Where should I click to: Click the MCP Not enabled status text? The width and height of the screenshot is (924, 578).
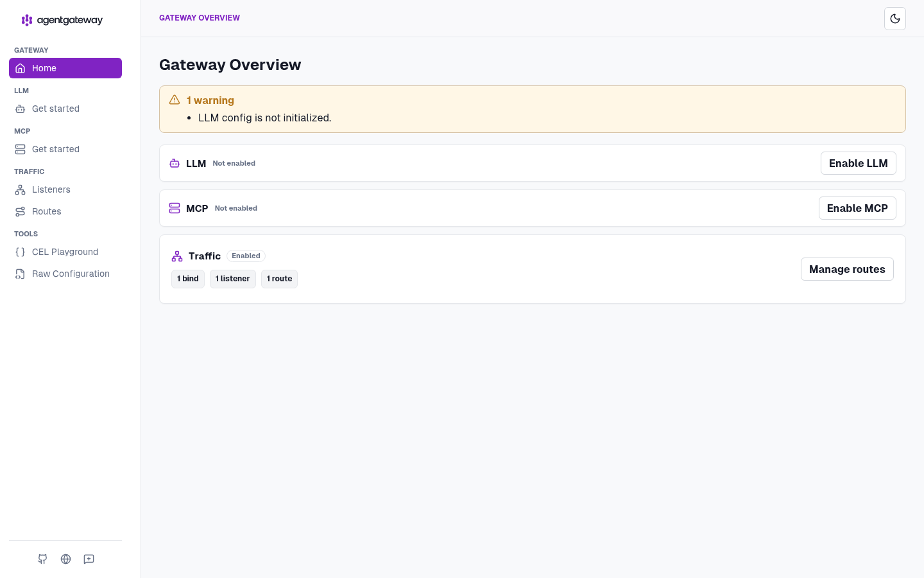(236, 208)
